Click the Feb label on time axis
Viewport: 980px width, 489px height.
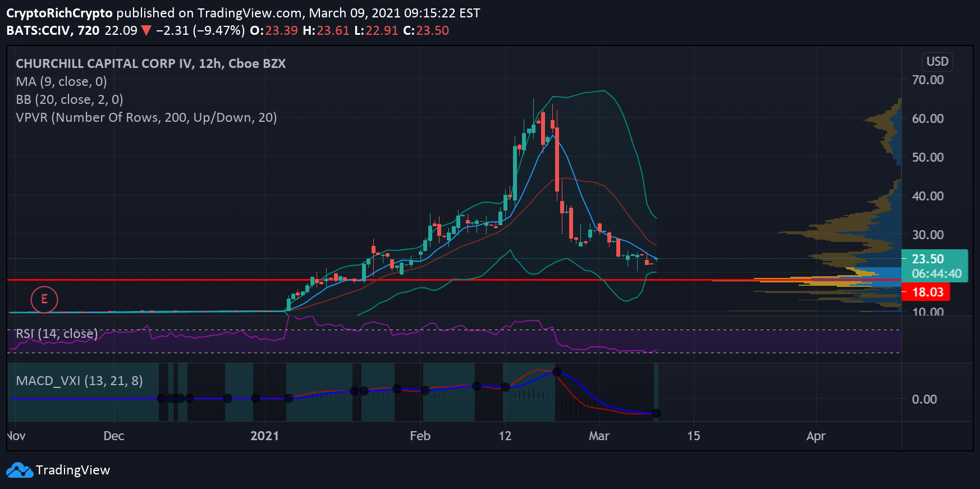click(x=420, y=436)
